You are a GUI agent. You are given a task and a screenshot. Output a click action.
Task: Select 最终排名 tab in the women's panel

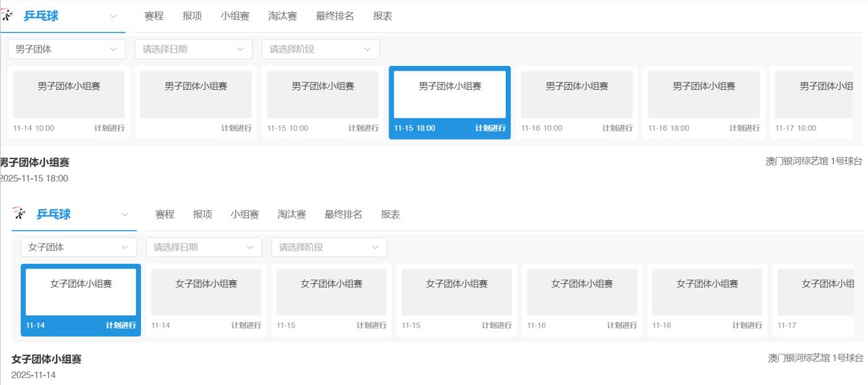click(343, 214)
